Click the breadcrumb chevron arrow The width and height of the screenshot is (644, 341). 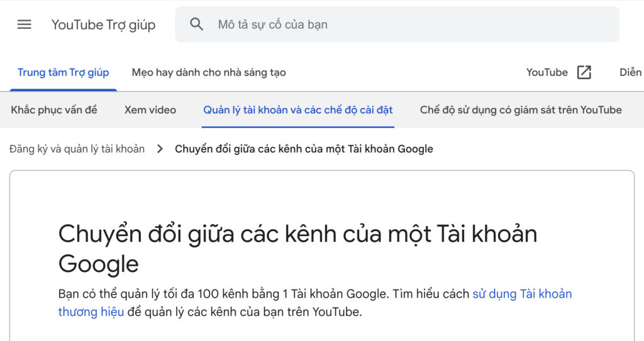(160, 149)
